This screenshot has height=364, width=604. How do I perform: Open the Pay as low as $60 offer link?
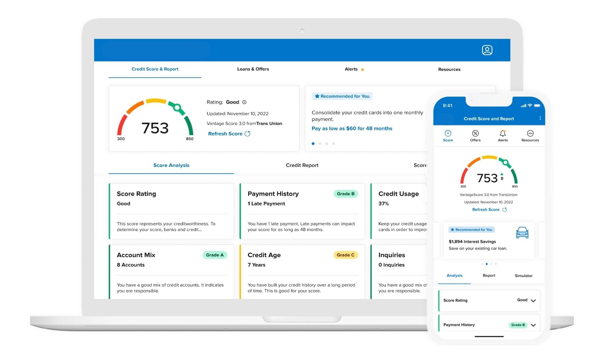352,128
